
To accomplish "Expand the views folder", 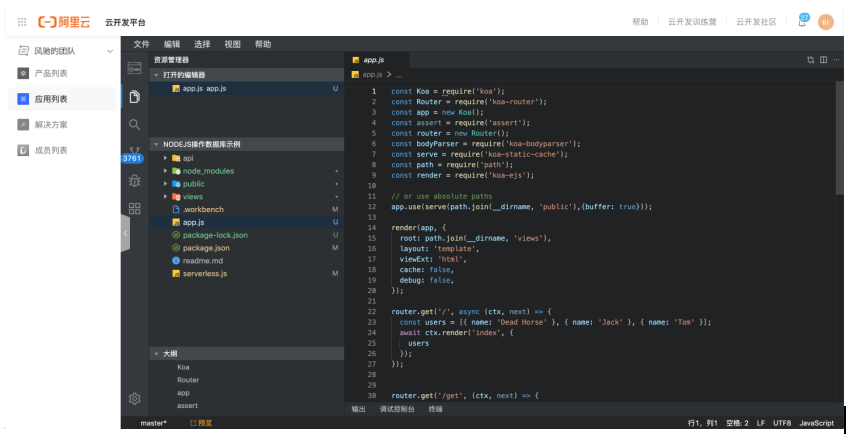I will tap(166, 197).
